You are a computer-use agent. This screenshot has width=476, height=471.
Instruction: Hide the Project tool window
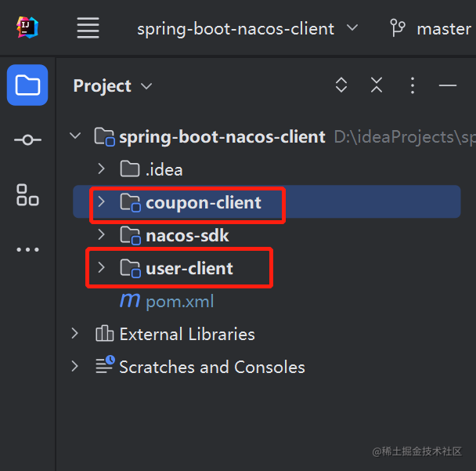click(448, 85)
